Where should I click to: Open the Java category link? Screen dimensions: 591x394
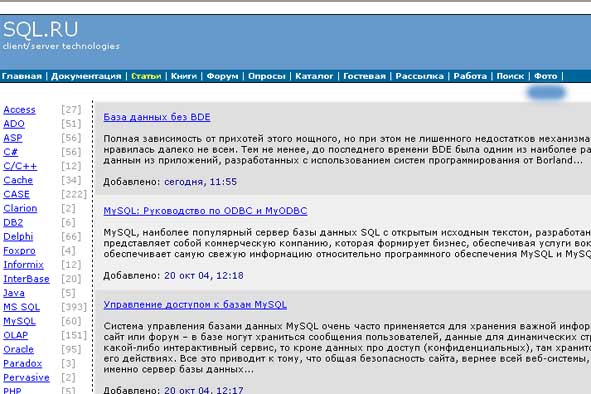14,293
